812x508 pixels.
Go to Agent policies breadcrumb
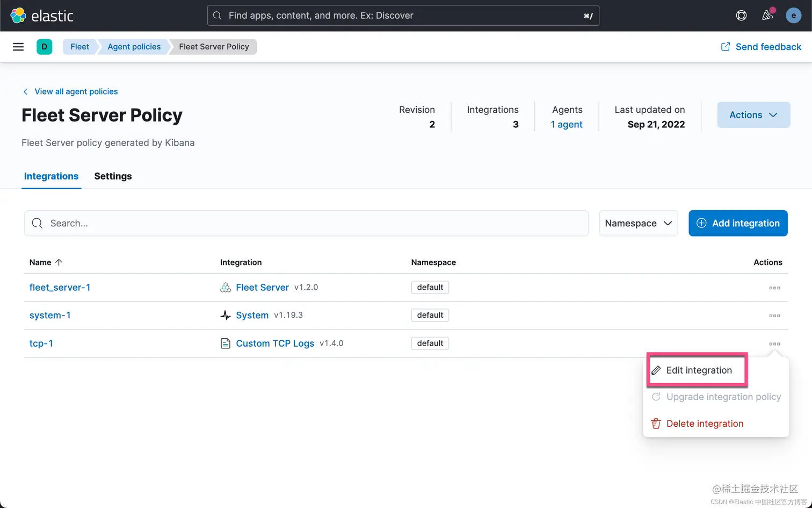point(134,47)
